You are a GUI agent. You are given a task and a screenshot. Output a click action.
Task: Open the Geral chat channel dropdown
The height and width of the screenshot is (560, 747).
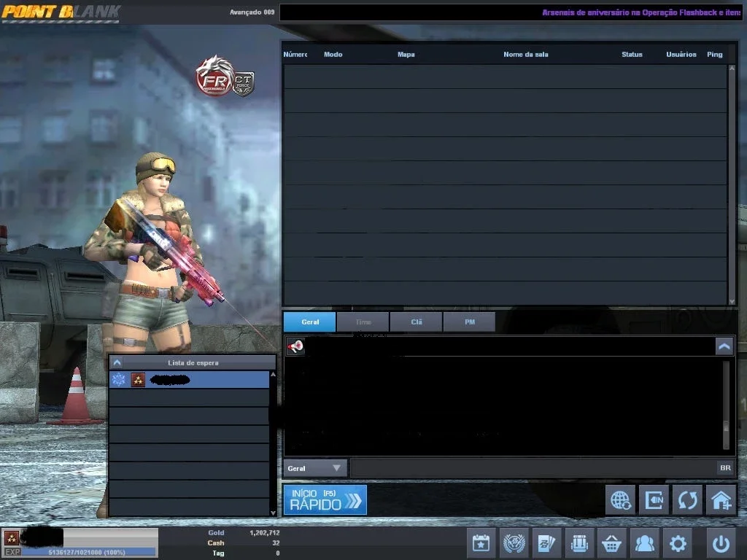(315, 468)
